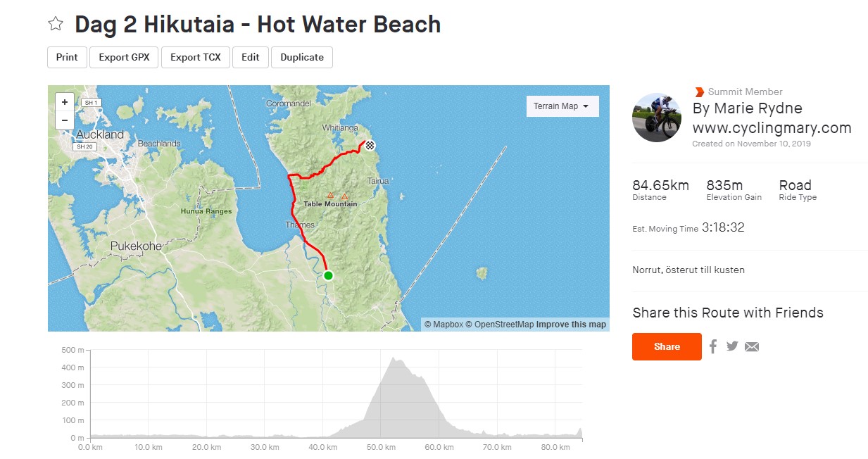Duplicate the route

pyautogui.click(x=301, y=57)
